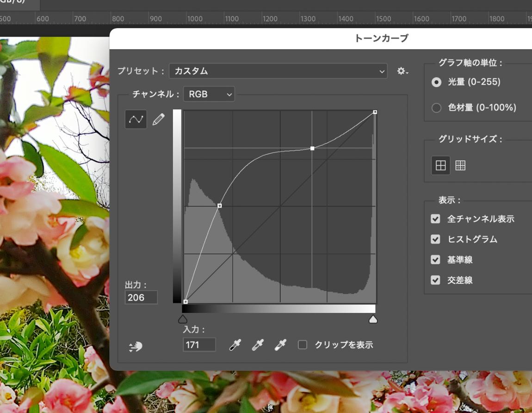This screenshot has width=532, height=413.
Task: Pick the gray point eyedropper
Action: pos(258,345)
